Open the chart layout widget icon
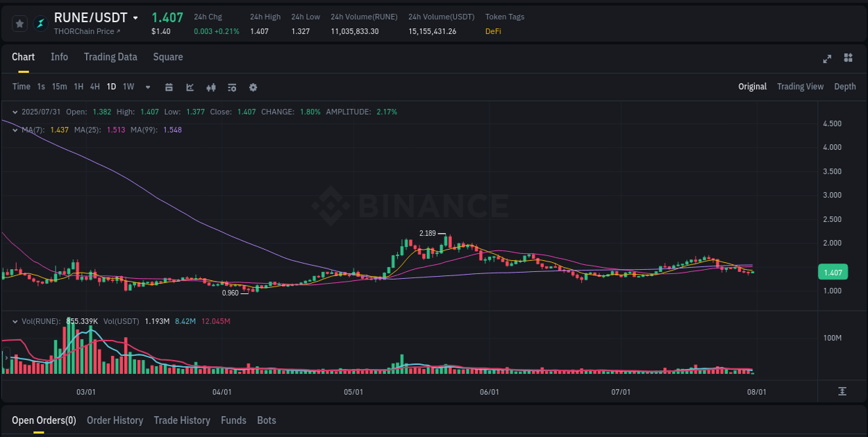 (x=848, y=59)
